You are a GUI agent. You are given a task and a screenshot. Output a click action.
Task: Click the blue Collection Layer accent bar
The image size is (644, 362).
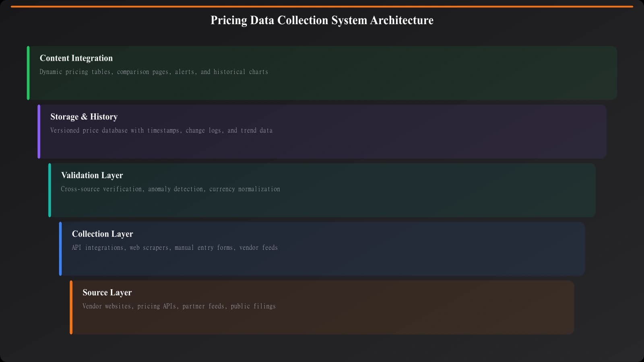pos(61,249)
